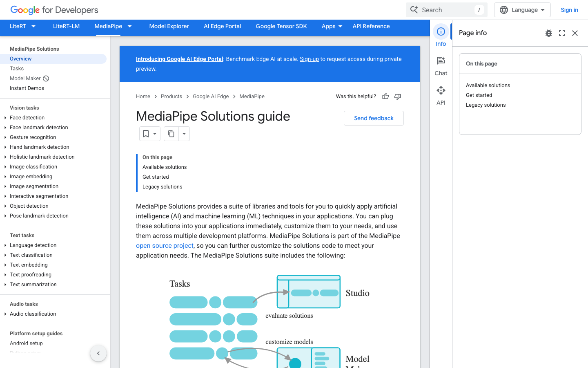
Task: Click the Tasks and Studio diagram image
Action: 269,321
